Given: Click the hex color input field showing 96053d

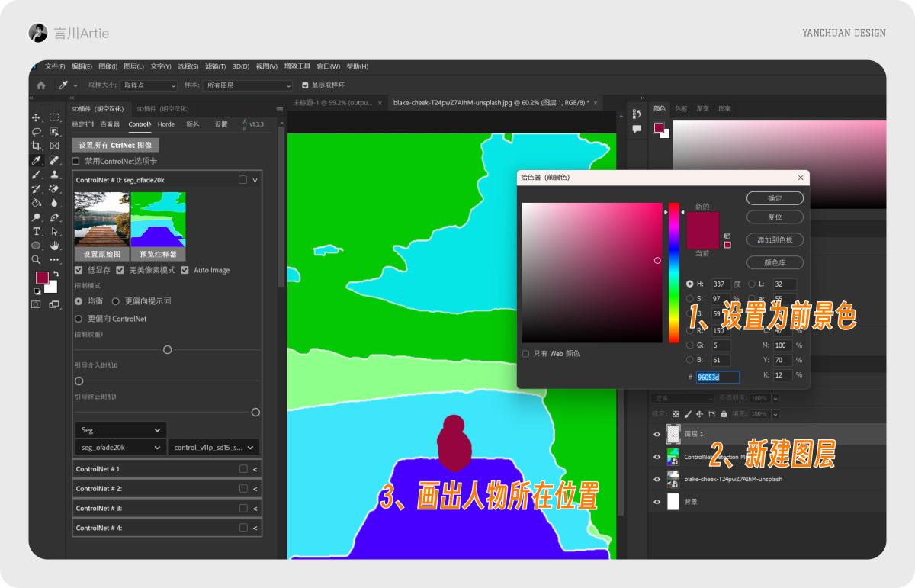Looking at the screenshot, I should [x=716, y=376].
